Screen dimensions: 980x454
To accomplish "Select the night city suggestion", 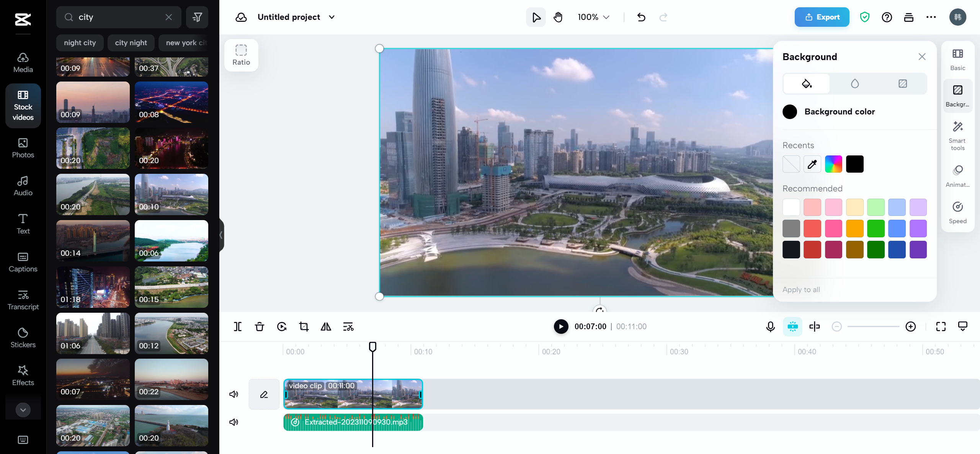I will pos(80,43).
